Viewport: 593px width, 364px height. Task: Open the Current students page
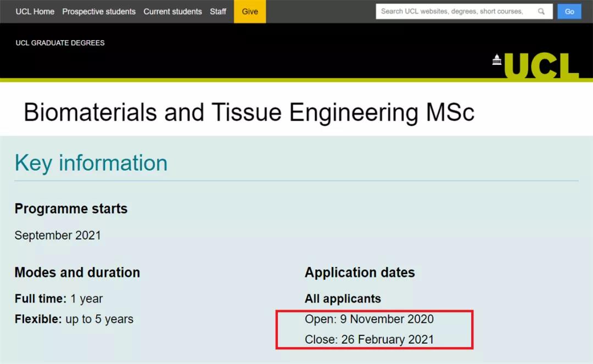pyautogui.click(x=172, y=12)
